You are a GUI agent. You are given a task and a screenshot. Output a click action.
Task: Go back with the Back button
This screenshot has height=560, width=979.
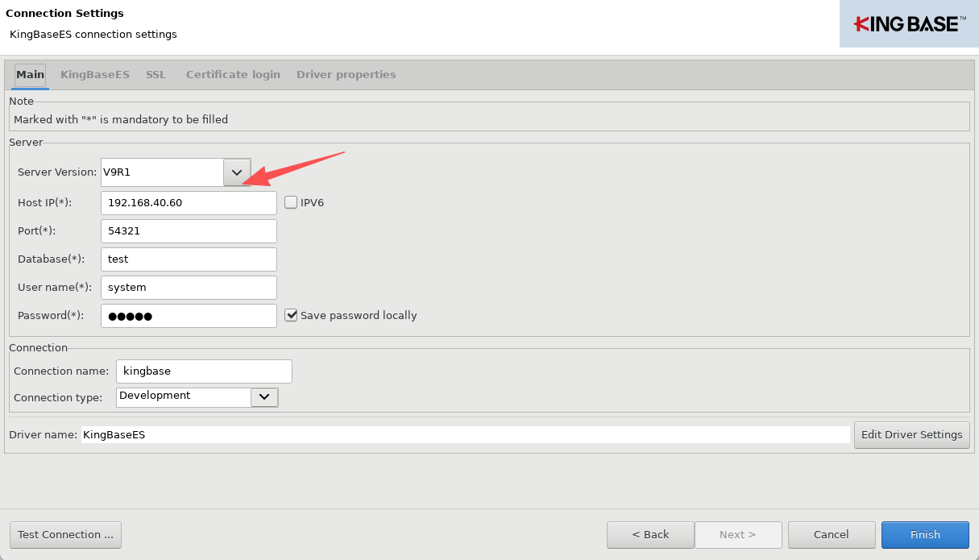pos(650,535)
